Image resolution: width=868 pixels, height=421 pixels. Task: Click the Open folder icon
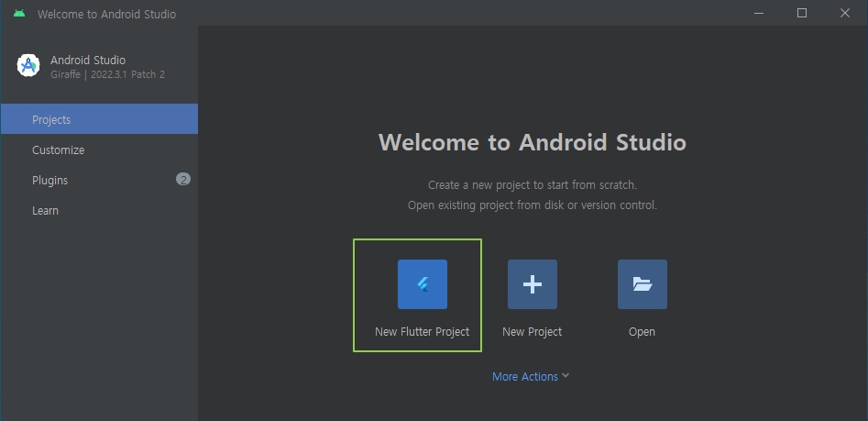(x=643, y=284)
